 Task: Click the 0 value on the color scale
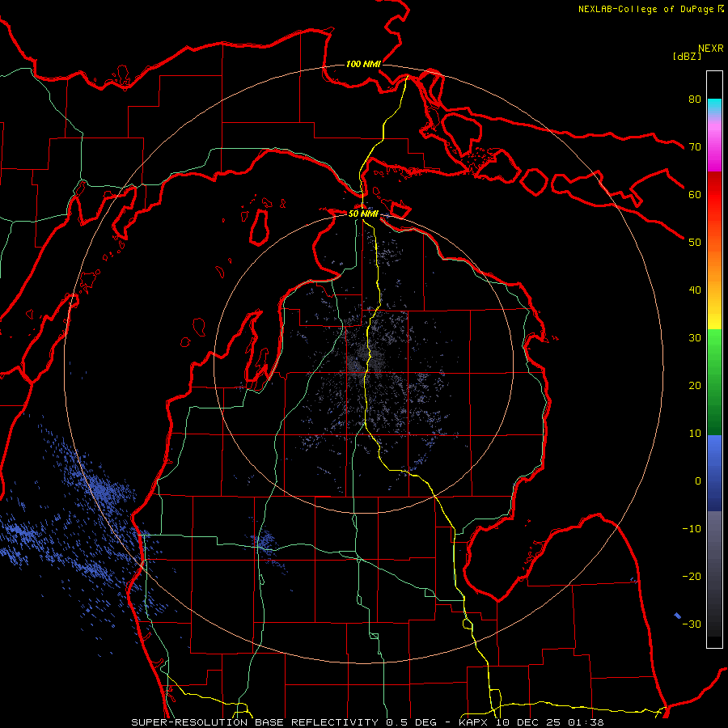point(698,481)
